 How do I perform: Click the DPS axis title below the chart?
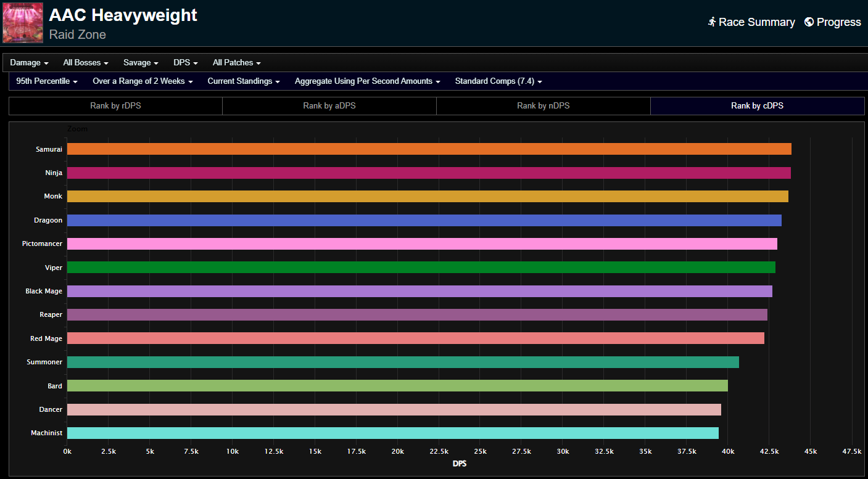459,464
